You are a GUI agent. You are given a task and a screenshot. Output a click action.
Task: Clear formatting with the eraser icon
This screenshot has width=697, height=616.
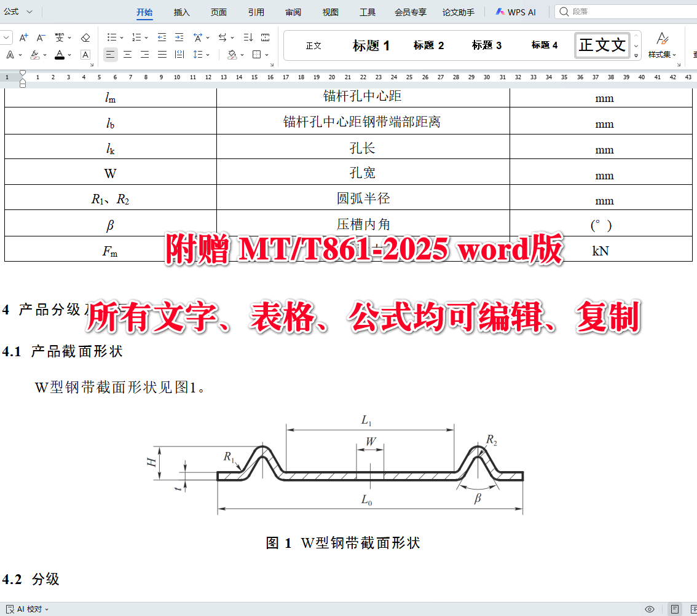coord(85,37)
